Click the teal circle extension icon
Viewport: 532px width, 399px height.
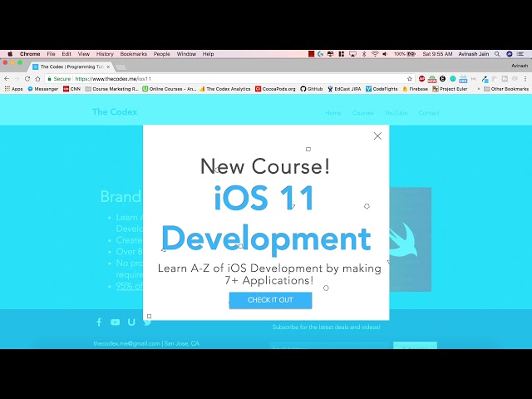tap(452, 79)
